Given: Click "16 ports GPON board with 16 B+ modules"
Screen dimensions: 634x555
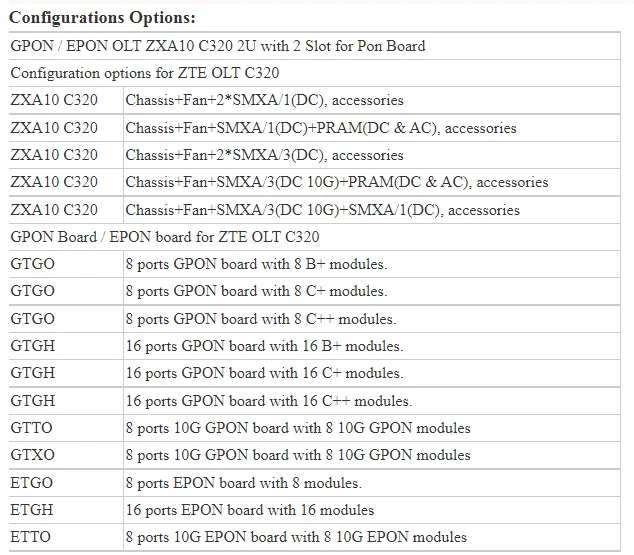Looking at the screenshot, I should pos(264,346).
